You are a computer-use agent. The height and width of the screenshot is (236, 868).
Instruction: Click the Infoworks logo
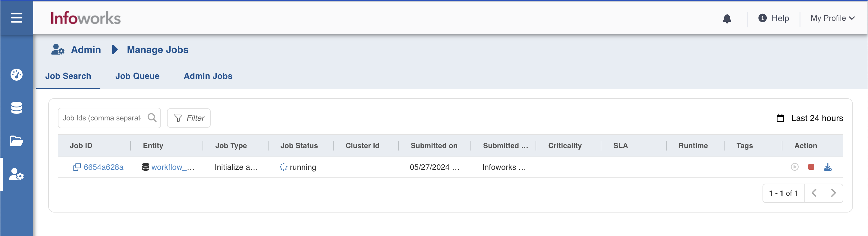(x=86, y=18)
